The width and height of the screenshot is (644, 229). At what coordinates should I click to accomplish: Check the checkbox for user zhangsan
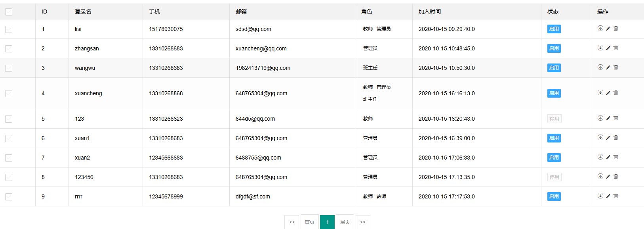tap(9, 49)
